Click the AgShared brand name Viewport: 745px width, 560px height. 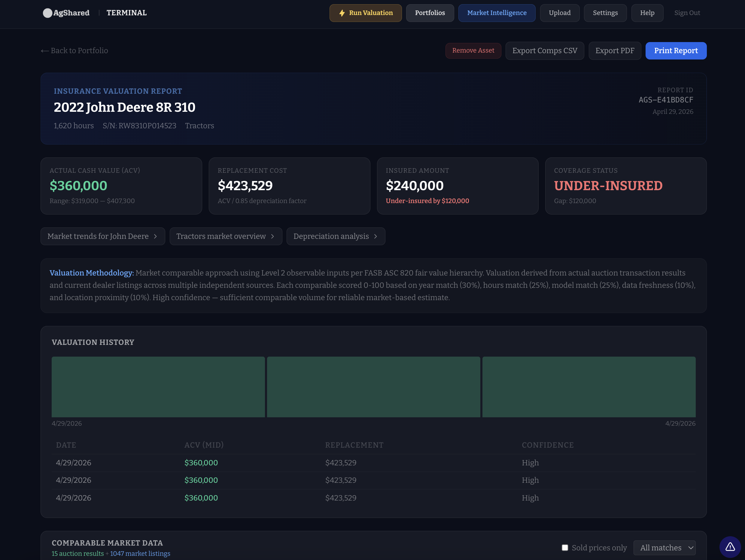click(71, 13)
